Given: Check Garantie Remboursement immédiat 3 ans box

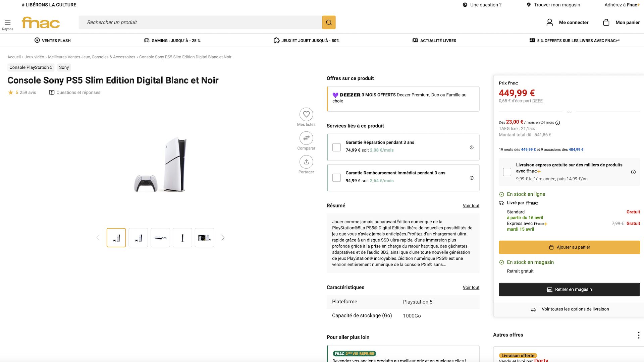Looking at the screenshot, I should click(x=336, y=178).
